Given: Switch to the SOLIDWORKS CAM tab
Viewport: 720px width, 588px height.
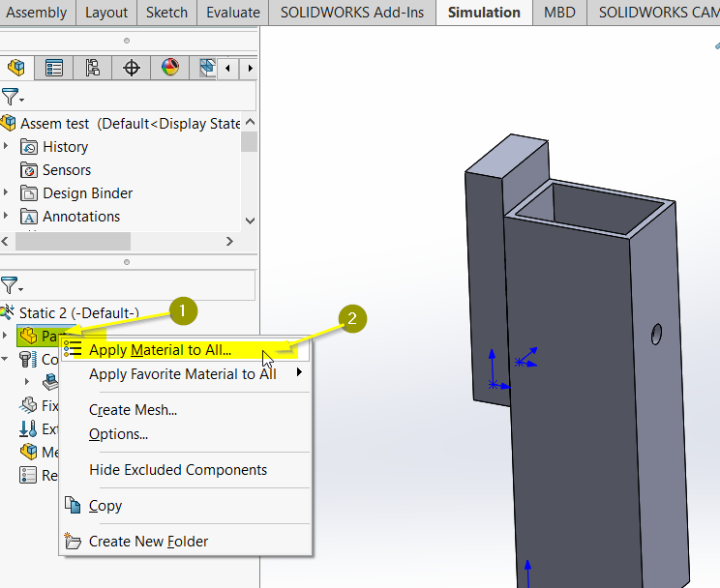Looking at the screenshot, I should pyautogui.click(x=654, y=13).
